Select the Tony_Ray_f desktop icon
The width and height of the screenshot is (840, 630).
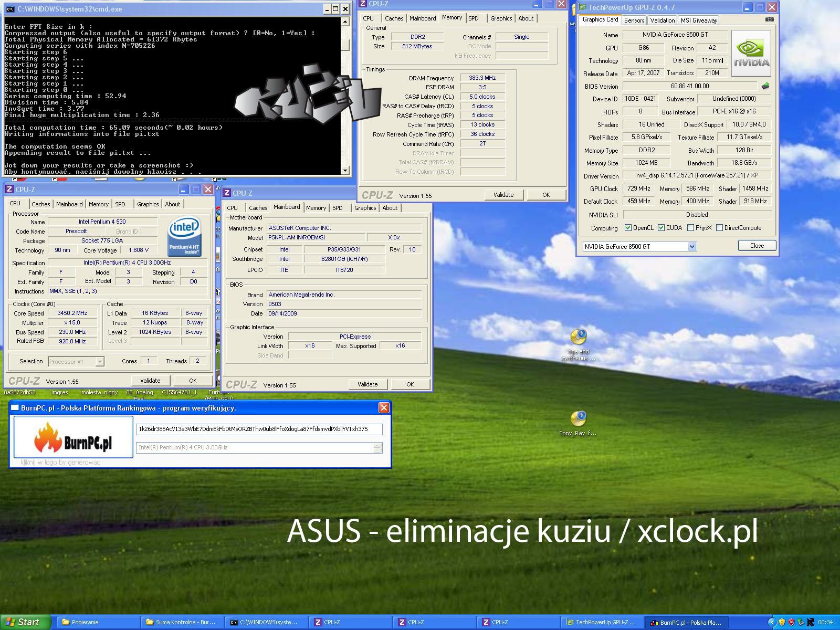pyautogui.click(x=578, y=423)
